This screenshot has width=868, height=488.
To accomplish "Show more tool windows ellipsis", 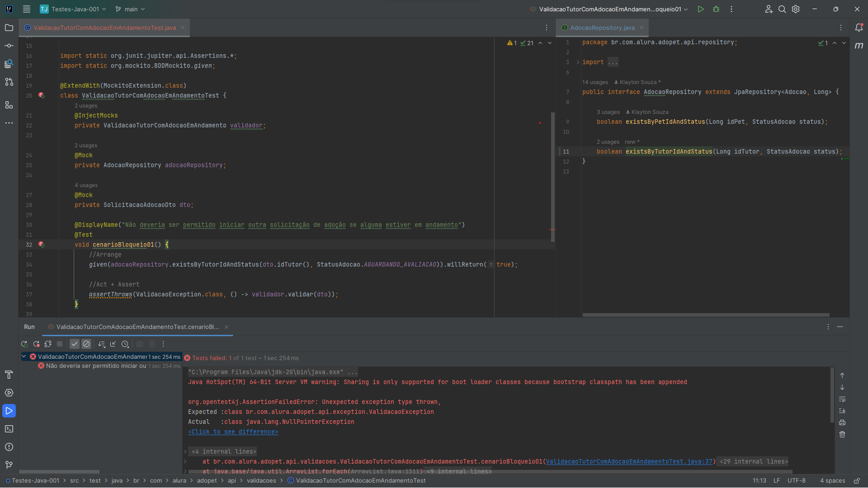I will pyautogui.click(x=9, y=123).
